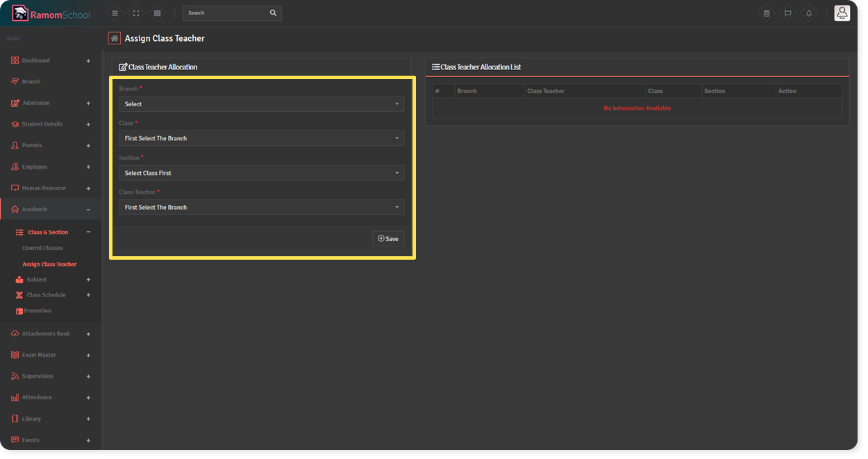Viewport: 868px width, 459px height.
Task: Open the grid apps shortcut icon
Action: click(158, 13)
